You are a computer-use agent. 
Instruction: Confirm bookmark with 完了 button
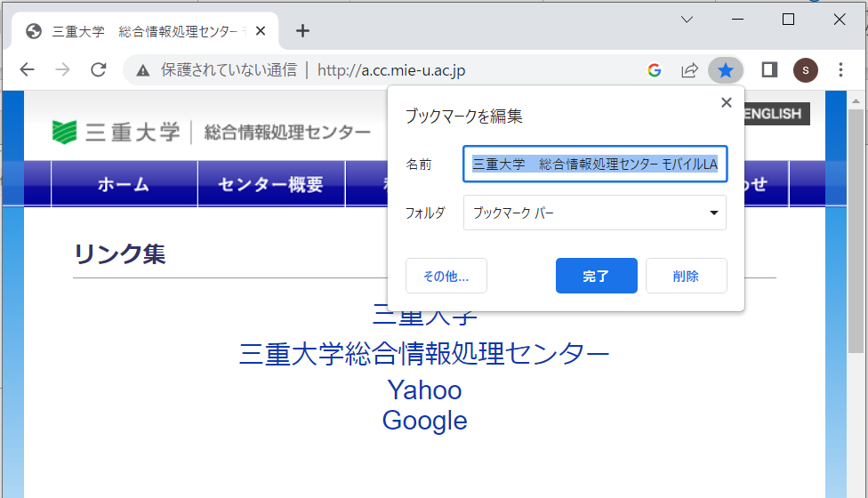pyautogui.click(x=596, y=276)
